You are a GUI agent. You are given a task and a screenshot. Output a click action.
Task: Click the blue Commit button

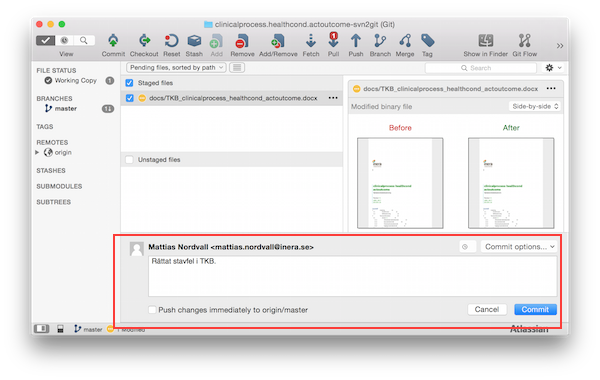(535, 309)
